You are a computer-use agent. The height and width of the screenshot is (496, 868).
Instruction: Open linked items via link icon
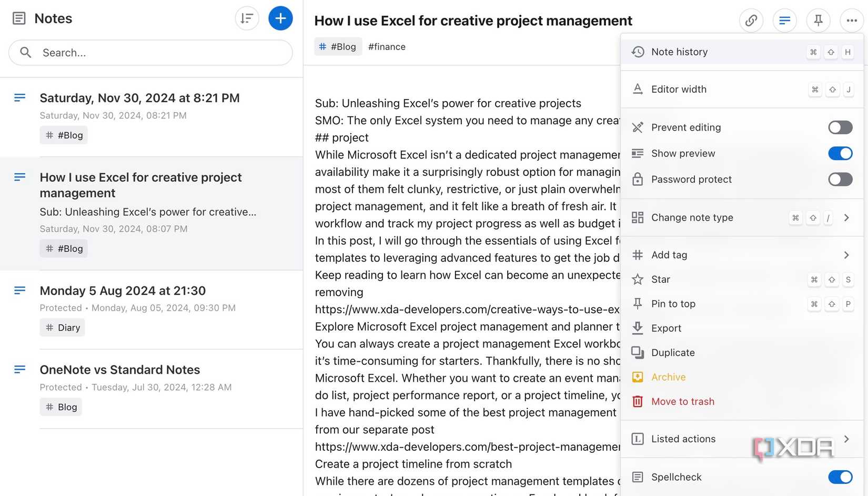[x=751, y=21]
